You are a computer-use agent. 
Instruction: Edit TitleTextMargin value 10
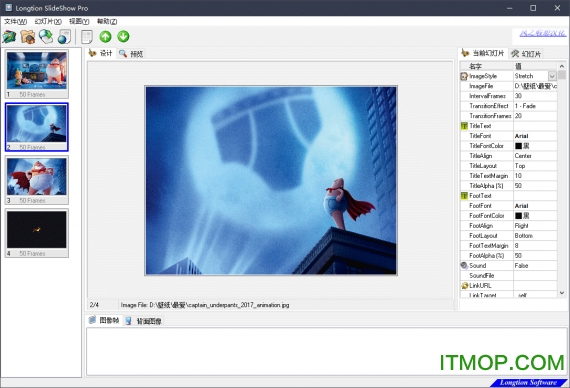click(x=535, y=176)
